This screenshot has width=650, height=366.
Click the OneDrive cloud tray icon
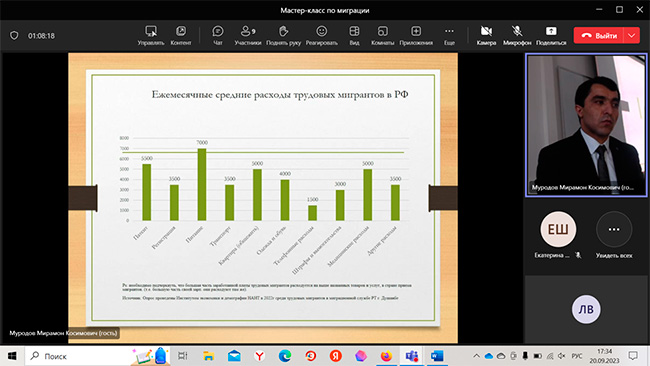(489, 356)
